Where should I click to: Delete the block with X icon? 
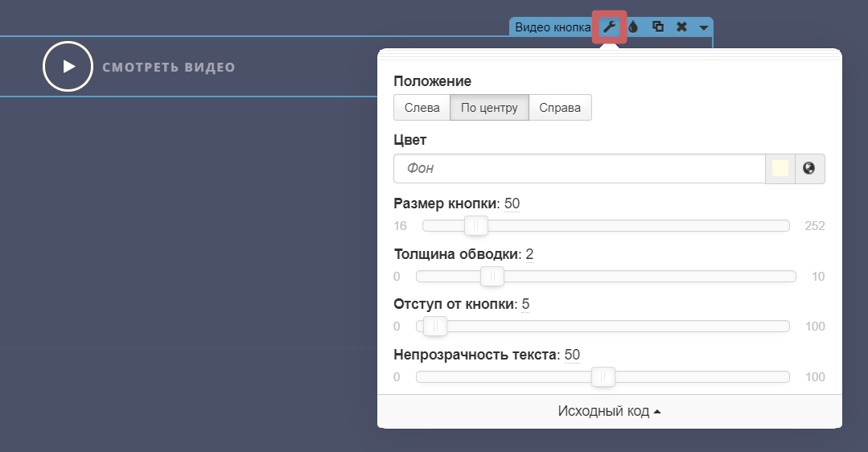[681, 27]
